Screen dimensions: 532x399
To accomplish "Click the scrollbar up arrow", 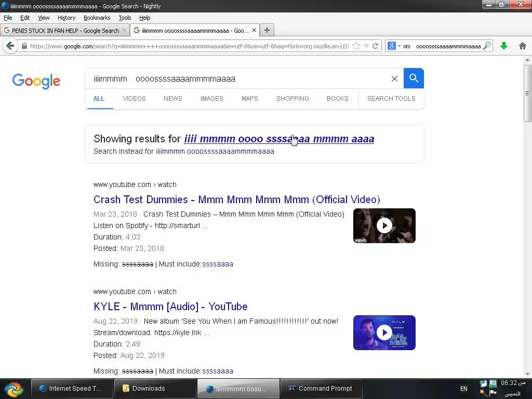I will (527, 60).
